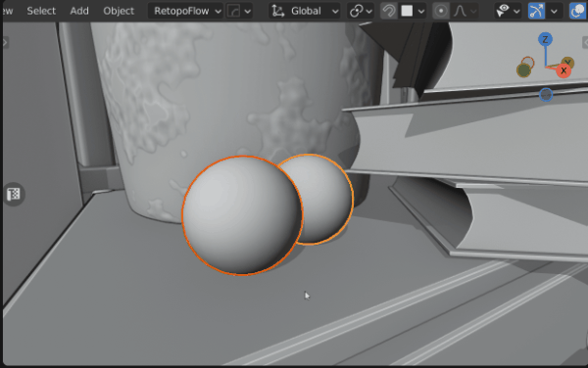The width and height of the screenshot is (588, 368).
Task: Expand the left toolbar arrow tab
Action: [5, 42]
